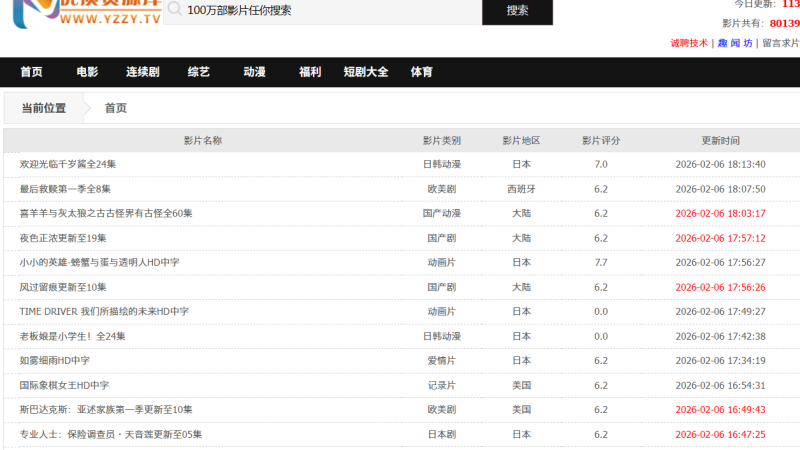Open the 综艺 navigation item
The image size is (800, 450).
(198, 72)
